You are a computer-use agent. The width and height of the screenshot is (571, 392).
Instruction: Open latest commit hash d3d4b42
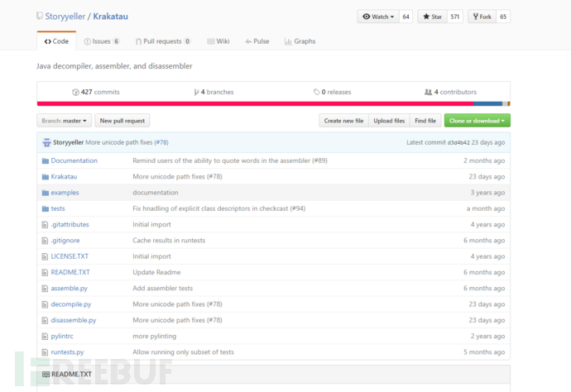tap(458, 143)
